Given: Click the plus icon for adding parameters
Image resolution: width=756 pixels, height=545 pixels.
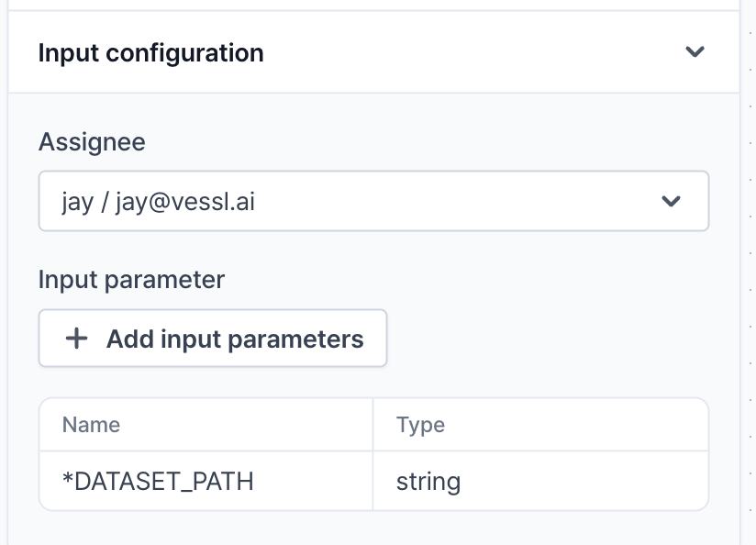Looking at the screenshot, I should tap(77, 339).
